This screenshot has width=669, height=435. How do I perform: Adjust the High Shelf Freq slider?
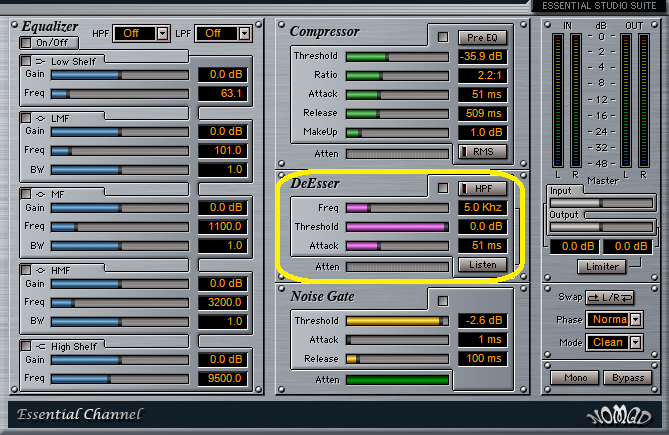pos(120,379)
